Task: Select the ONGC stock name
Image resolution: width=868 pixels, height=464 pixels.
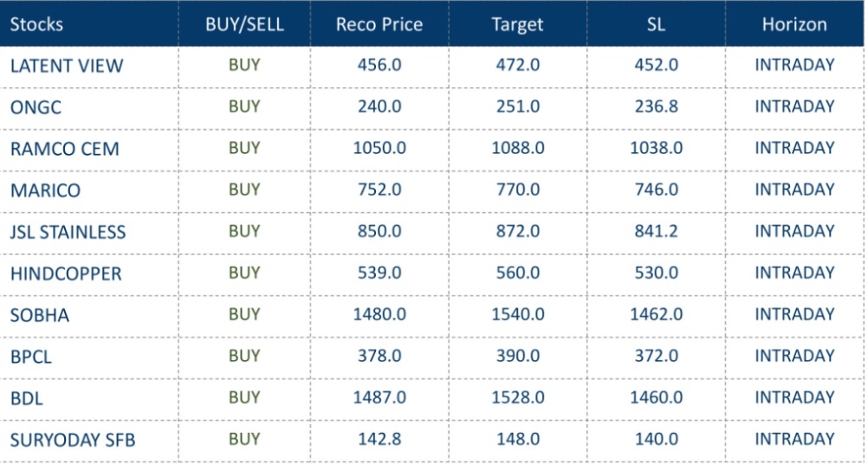Action: coord(36,107)
